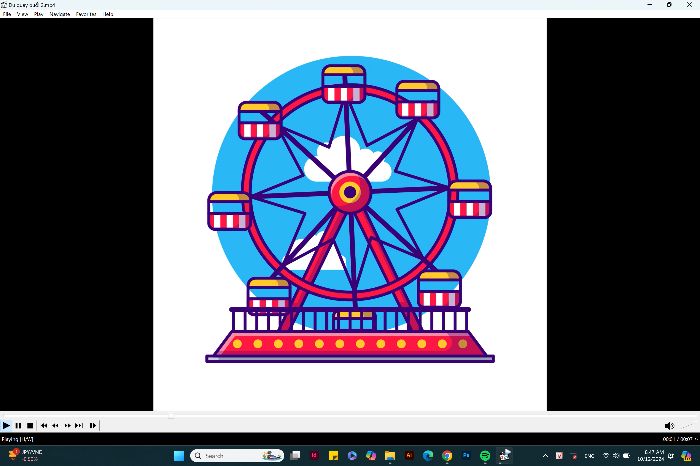
Task: Open the Windows Start menu
Action: pos(179,456)
